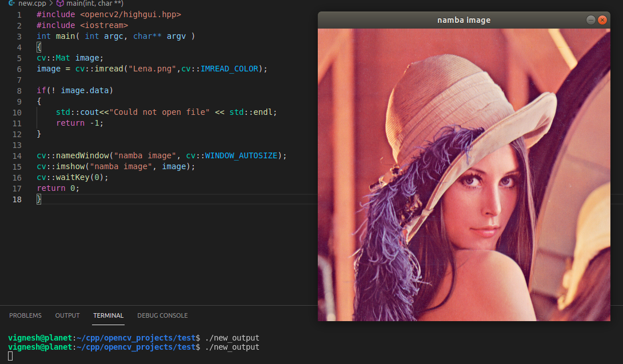Switch to the OUTPUT tab

click(x=67, y=315)
